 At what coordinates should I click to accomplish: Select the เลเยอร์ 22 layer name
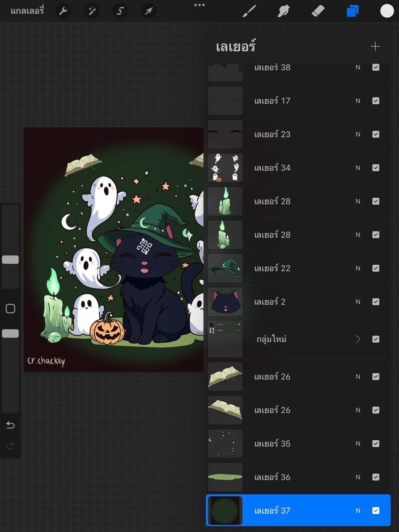point(272,268)
